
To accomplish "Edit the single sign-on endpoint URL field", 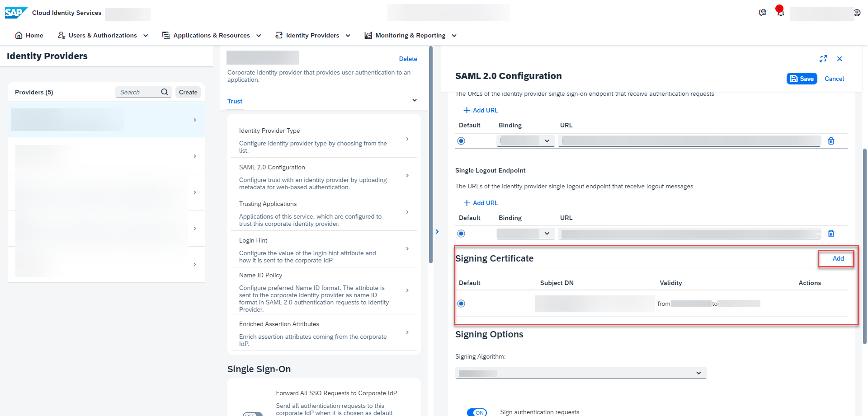I will (689, 141).
